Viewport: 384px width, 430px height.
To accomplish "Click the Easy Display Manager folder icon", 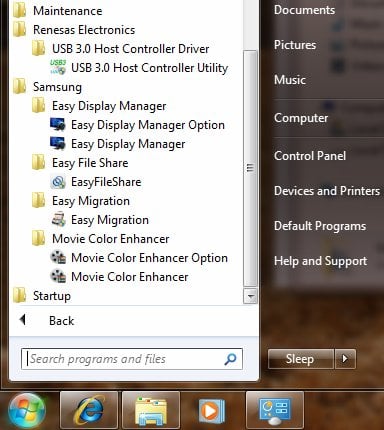I will point(38,106).
